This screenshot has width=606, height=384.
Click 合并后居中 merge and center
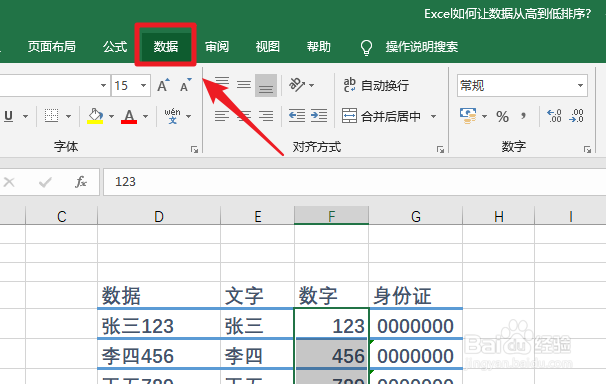[x=381, y=116]
